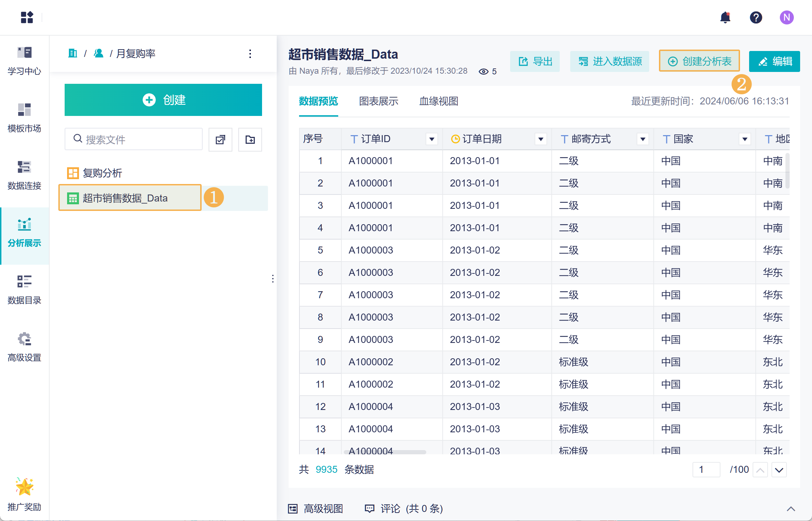Go to previous page arrow
Screen dimensions: 812x521
click(x=760, y=470)
